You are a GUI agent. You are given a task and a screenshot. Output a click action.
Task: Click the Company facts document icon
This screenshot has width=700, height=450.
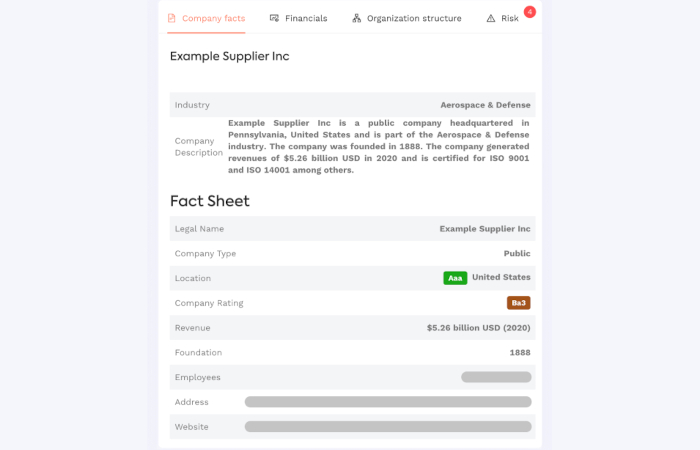tap(171, 18)
